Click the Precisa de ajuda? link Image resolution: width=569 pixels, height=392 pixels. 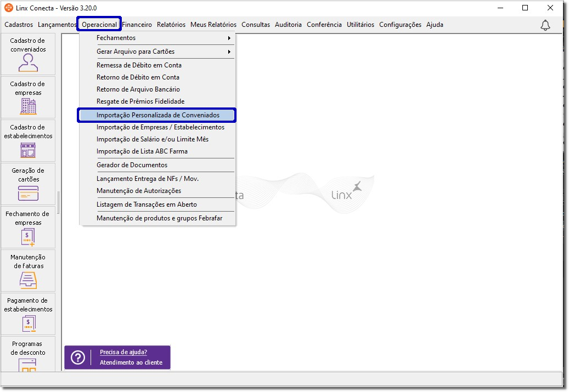pyautogui.click(x=123, y=352)
